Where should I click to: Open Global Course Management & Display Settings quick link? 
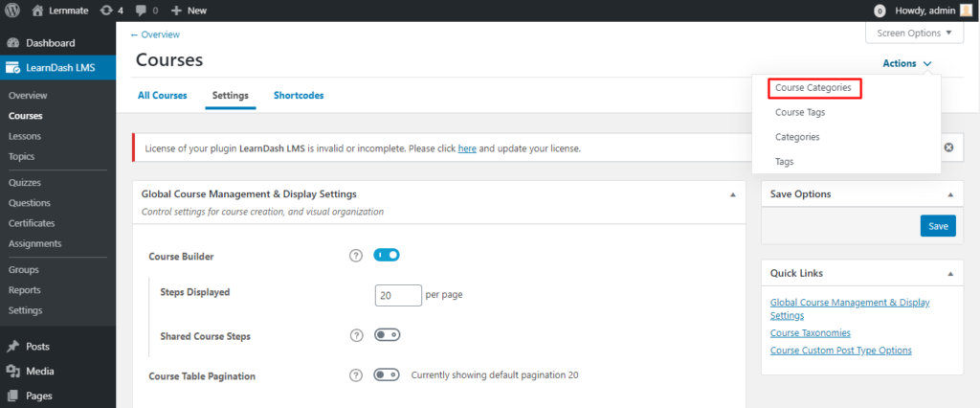850,308
